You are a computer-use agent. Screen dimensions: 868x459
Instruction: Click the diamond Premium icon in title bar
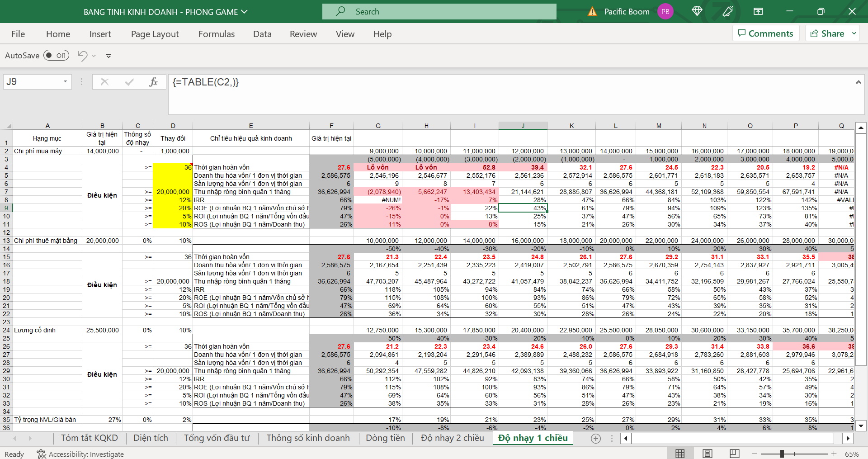click(x=697, y=11)
